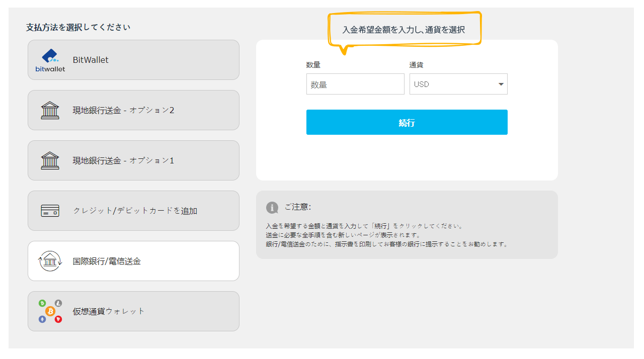The image size is (644, 359).
Task: Choose the 現地銀行送金 - オプション1 label
Action: click(123, 160)
